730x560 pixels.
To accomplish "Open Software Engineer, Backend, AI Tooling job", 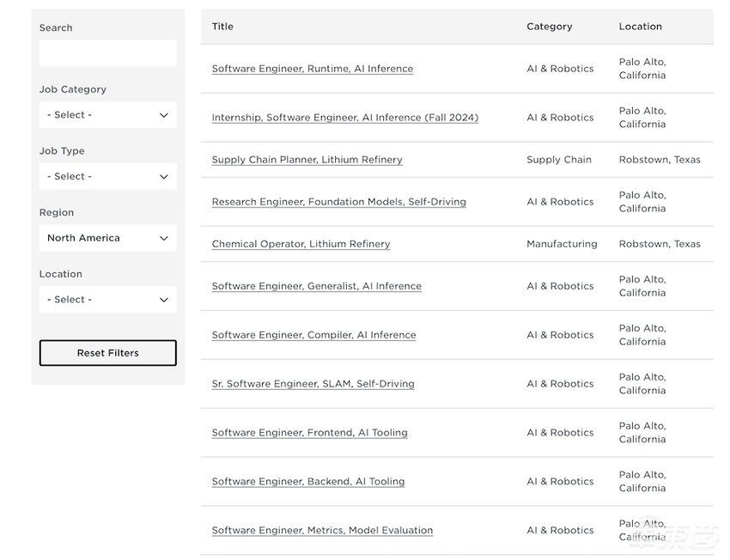I will pyautogui.click(x=307, y=482).
